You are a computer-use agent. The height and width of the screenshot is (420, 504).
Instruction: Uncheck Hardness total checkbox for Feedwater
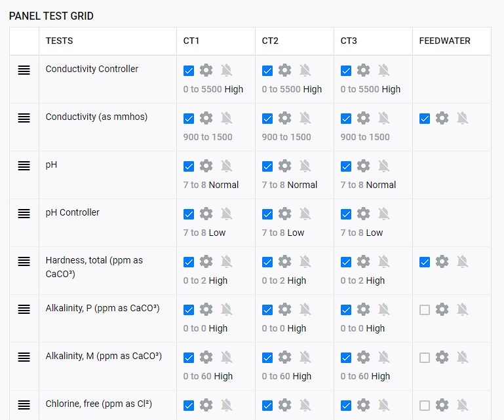point(425,262)
